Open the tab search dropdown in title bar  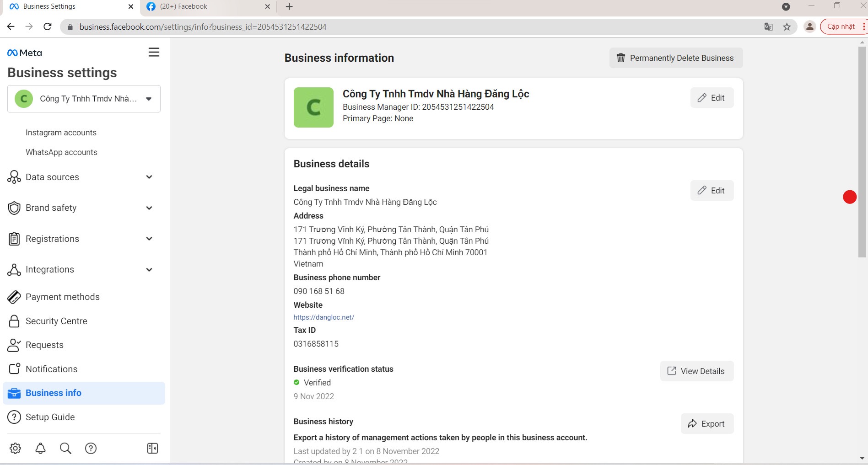pos(786,7)
